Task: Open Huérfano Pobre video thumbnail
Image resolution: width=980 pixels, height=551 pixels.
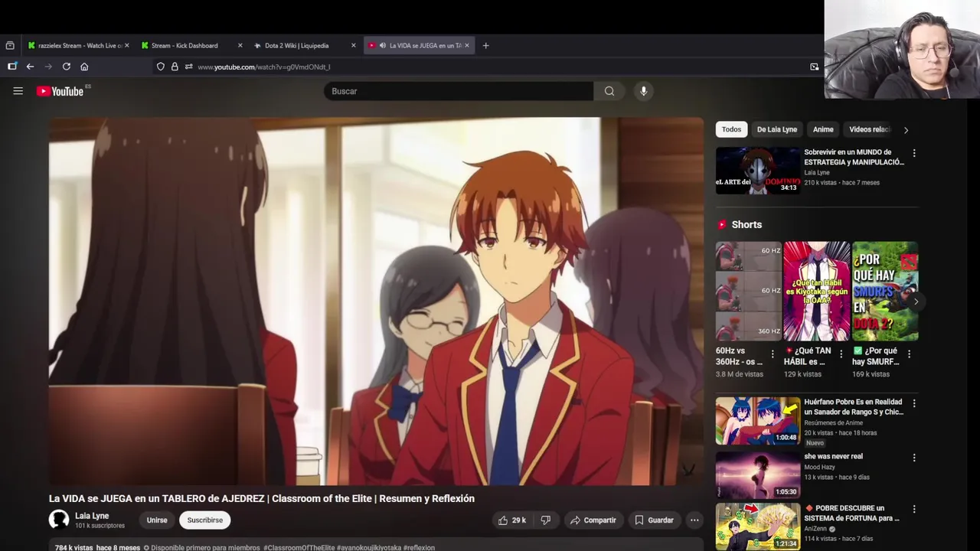Action: (x=758, y=421)
